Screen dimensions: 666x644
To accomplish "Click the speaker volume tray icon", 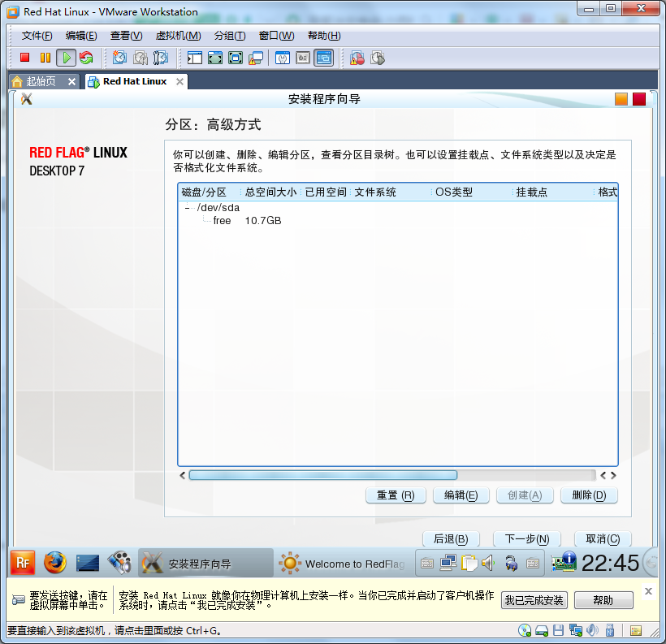I will pos(488,564).
